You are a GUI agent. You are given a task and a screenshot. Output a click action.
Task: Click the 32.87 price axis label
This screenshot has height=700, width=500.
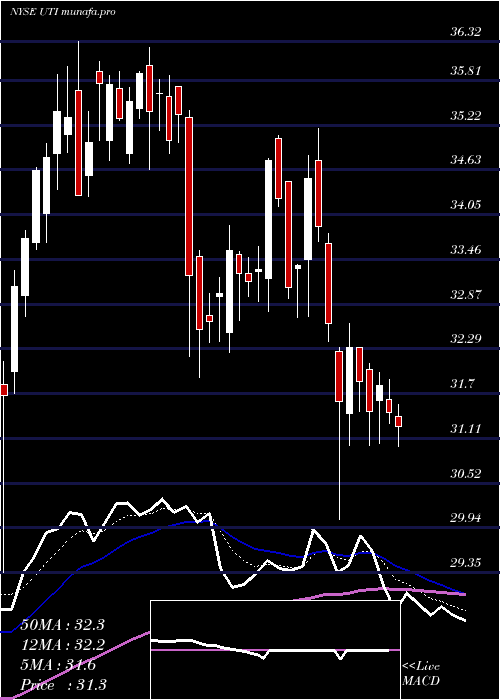(466, 294)
